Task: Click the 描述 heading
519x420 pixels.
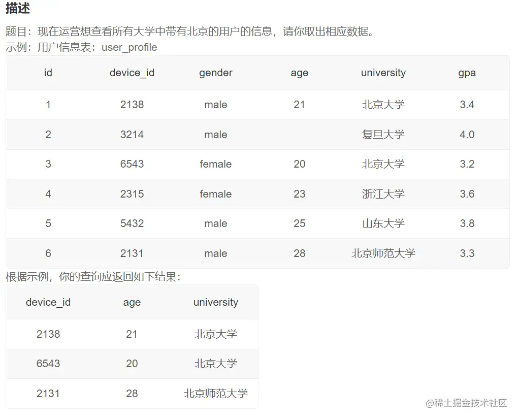Action: [18, 8]
